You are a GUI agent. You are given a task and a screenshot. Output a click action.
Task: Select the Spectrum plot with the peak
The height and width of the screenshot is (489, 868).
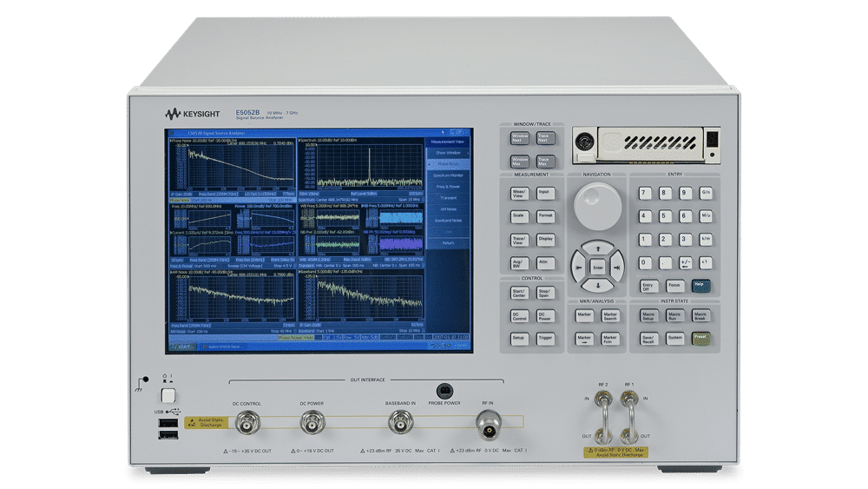360,169
